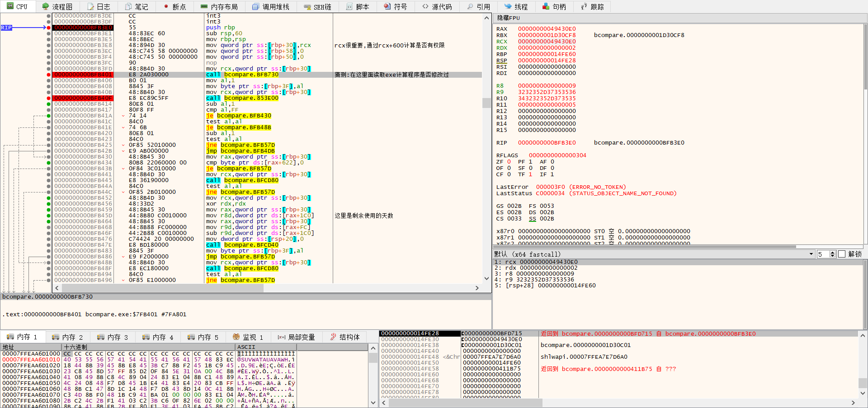Image resolution: width=868 pixels, height=408 pixels.
Task: Select the RBX register value 0000000001D30CF8
Action: 547,35
